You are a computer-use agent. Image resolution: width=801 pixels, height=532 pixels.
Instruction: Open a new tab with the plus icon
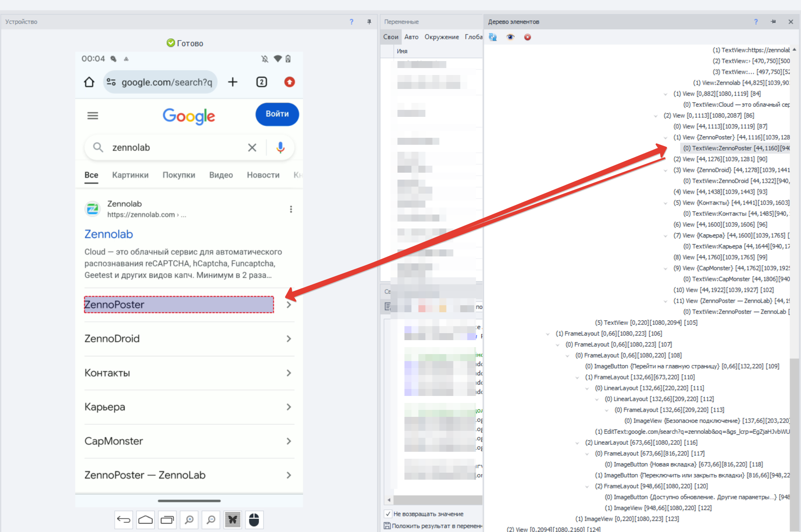click(233, 82)
